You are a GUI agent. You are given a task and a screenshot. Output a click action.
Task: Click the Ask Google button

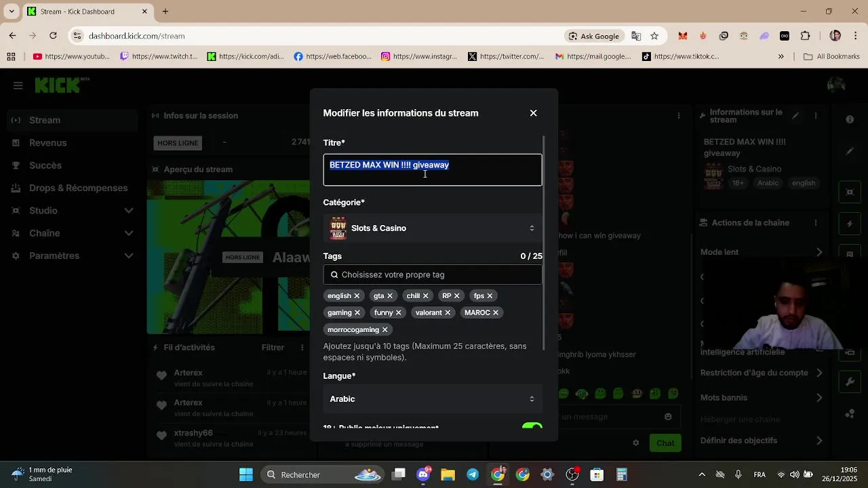coord(594,36)
